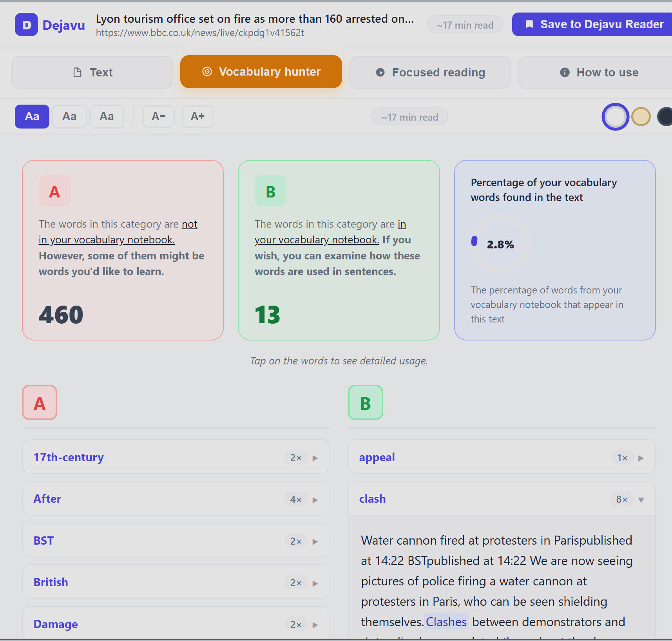This screenshot has width=672, height=641.
Task: Select the second Aa font style
Action: pos(69,116)
